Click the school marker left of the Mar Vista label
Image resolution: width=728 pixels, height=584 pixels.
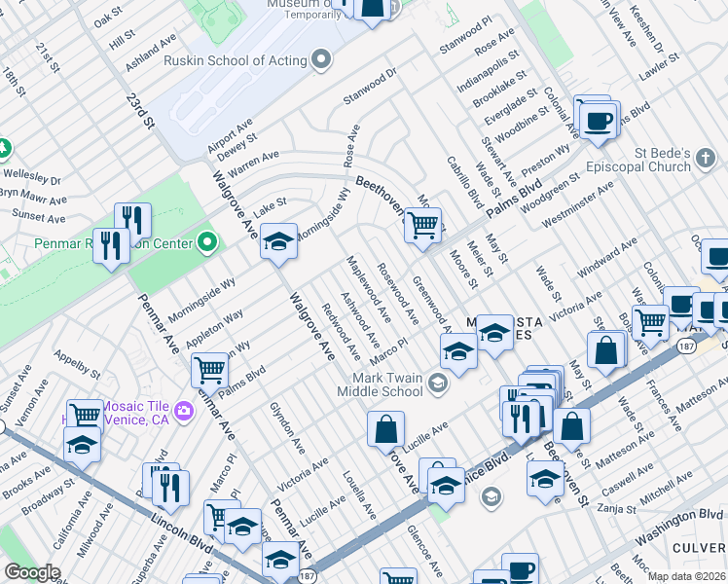point(458,352)
